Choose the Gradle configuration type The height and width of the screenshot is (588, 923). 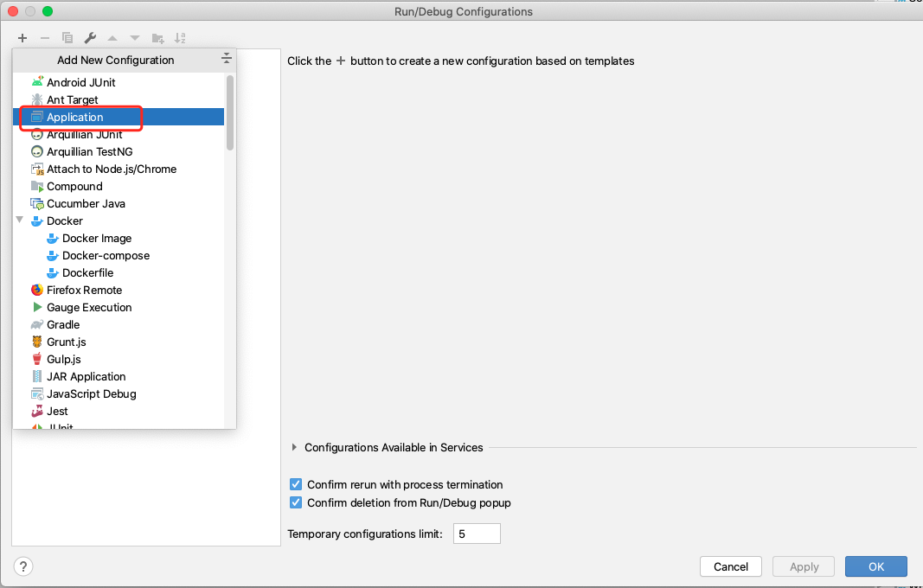[x=63, y=324]
